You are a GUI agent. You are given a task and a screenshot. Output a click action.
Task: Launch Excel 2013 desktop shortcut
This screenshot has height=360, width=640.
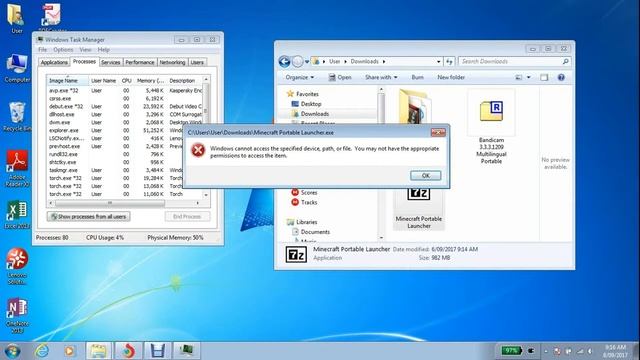click(x=17, y=214)
